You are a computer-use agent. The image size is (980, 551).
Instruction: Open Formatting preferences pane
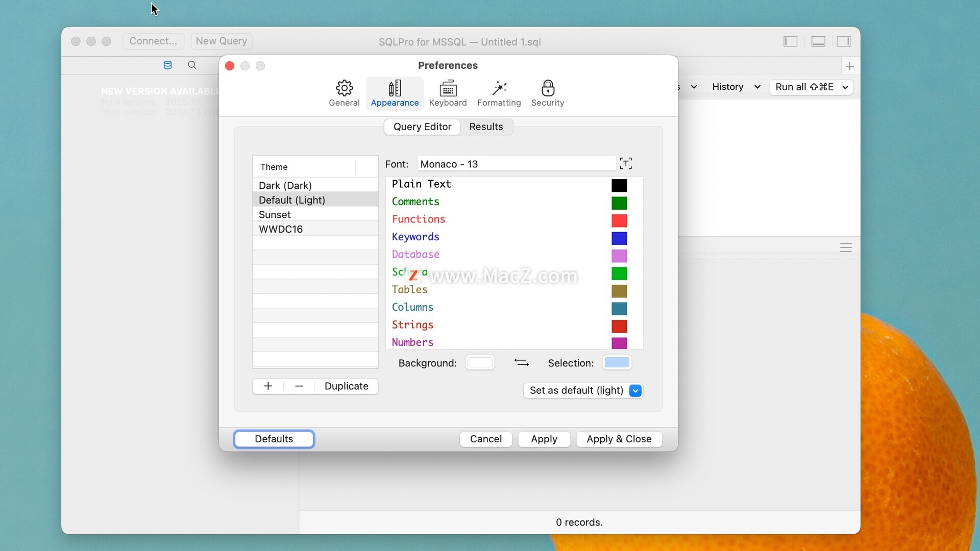[x=499, y=93]
